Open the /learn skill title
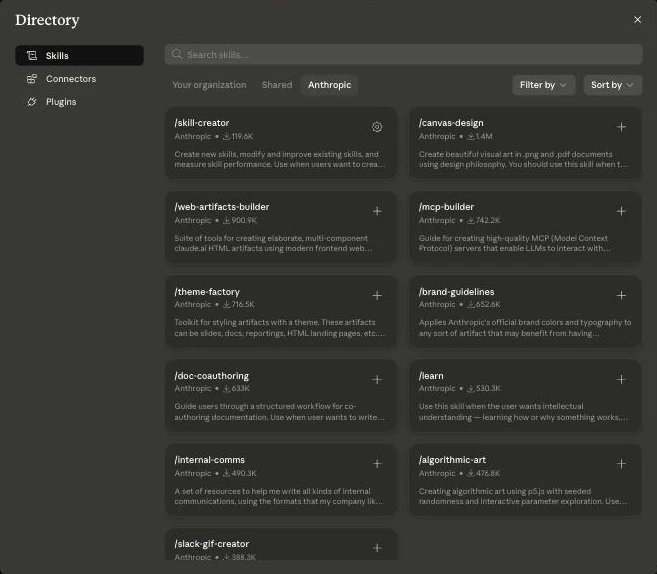The image size is (657, 574). 431,376
